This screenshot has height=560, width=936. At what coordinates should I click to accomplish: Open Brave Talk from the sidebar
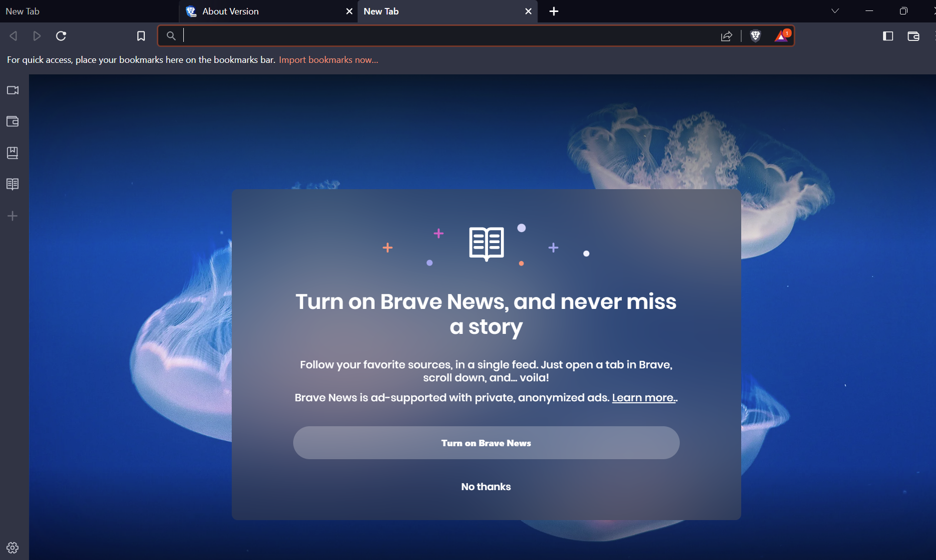pyautogui.click(x=12, y=90)
